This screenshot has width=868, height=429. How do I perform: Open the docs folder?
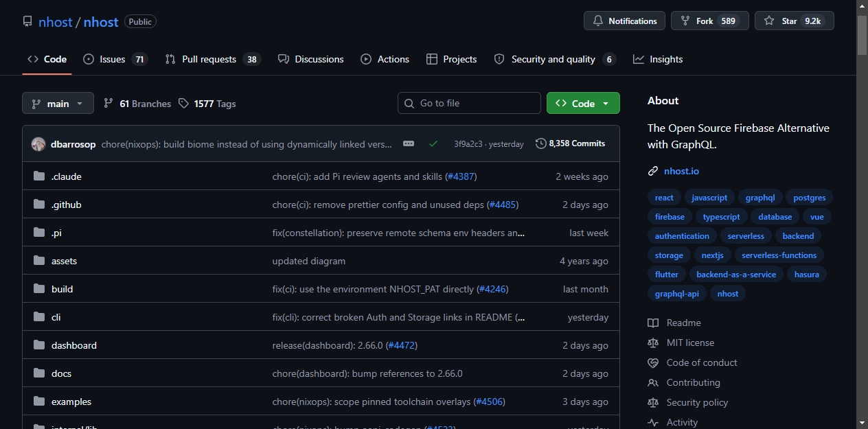[61, 373]
